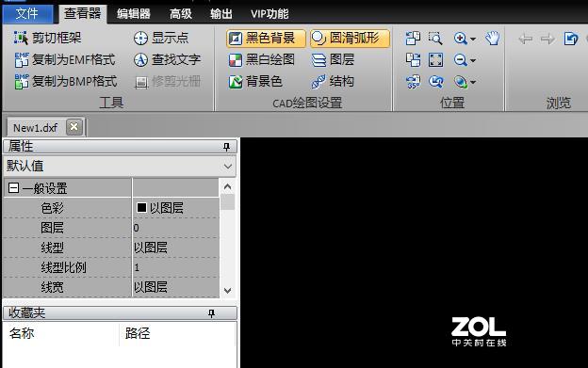Close the New1.dxf document tab

pyautogui.click(x=74, y=127)
